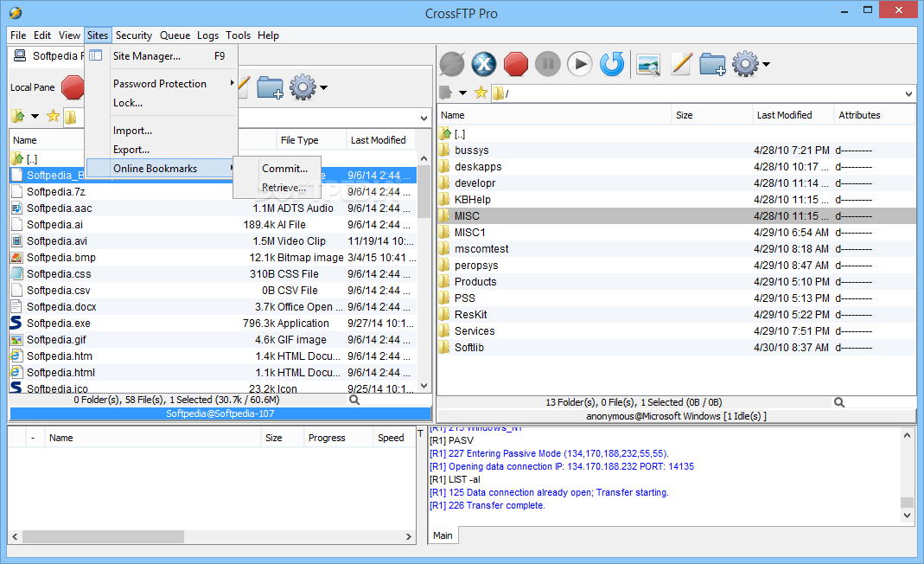Click the remote pane up-directory icon
Image resolution: width=924 pixels, height=564 pixels.
coord(446,93)
